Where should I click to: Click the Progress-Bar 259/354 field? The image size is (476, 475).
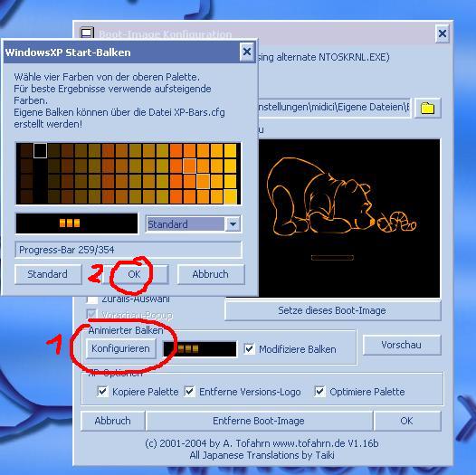click(129, 250)
